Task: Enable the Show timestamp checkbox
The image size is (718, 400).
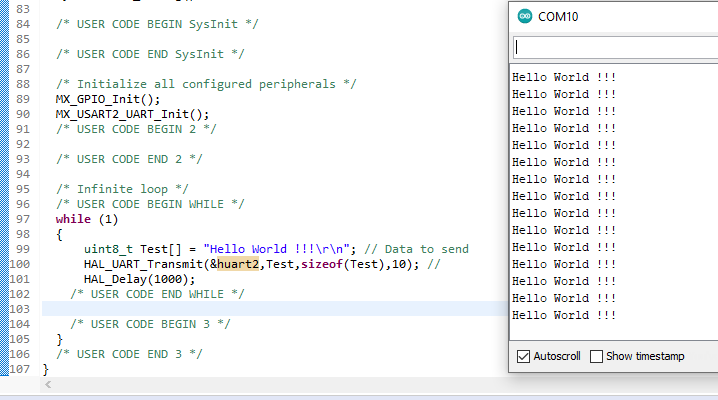Action: [x=597, y=356]
